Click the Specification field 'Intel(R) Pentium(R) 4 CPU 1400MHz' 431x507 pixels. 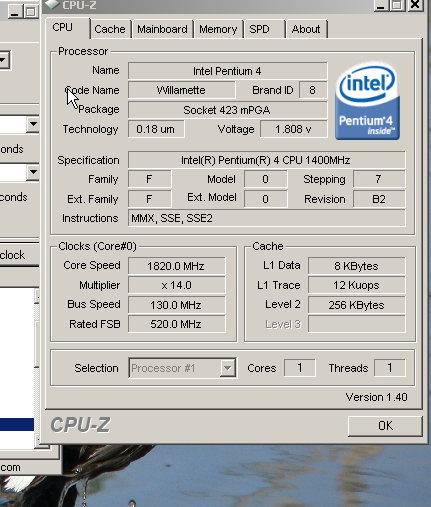pyautogui.click(x=266, y=160)
